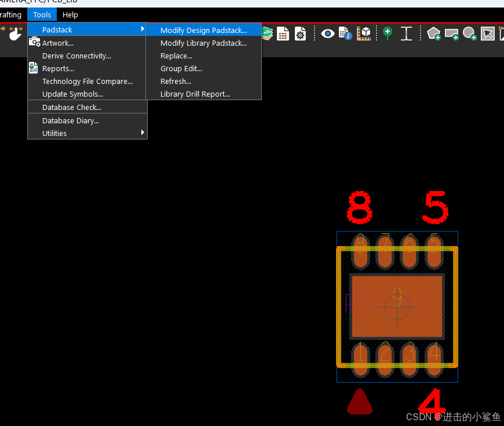This screenshot has width=504, height=426.
Task: Select the green add pin tool
Action: (388, 34)
